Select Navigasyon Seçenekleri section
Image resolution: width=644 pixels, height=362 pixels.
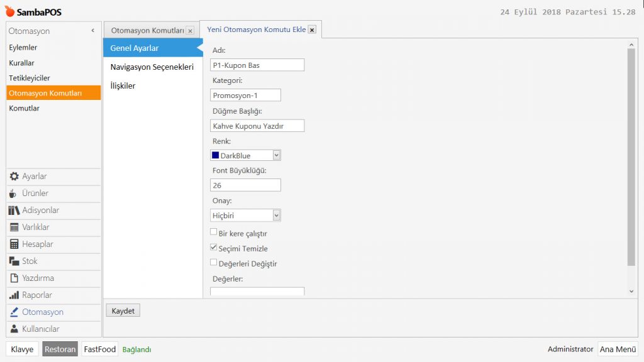(x=152, y=67)
